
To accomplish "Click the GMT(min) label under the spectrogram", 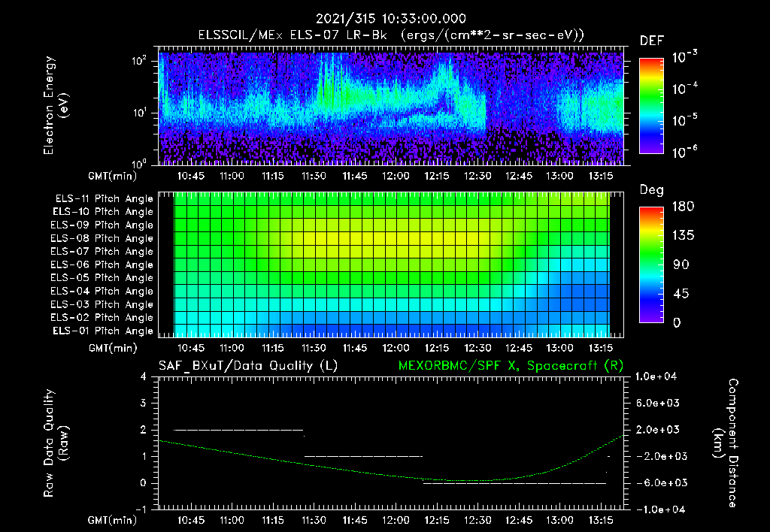I will tap(113, 176).
